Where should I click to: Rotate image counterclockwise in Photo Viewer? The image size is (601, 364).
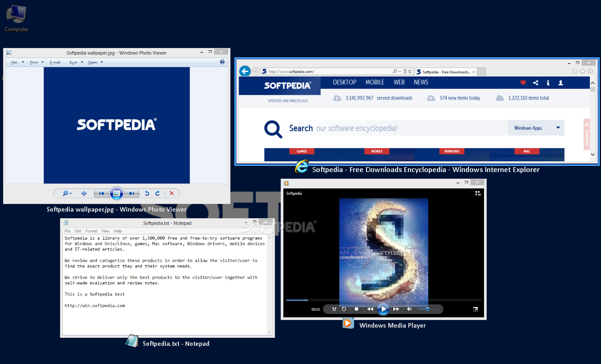(147, 193)
